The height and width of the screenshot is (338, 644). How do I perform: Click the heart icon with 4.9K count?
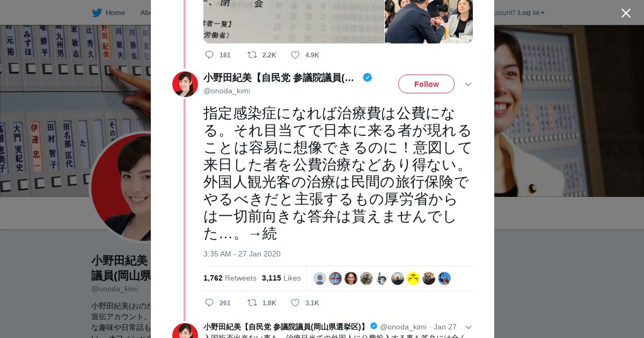(x=295, y=55)
